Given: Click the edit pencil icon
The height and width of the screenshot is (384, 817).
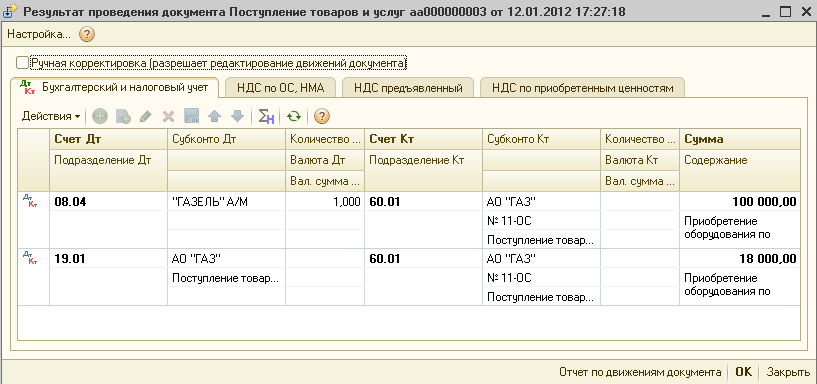Looking at the screenshot, I should 145,116.
